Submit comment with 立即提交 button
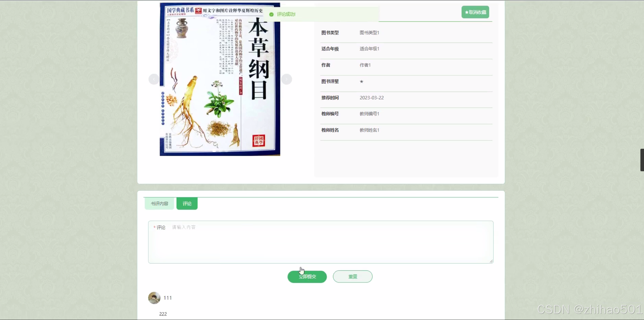644x320 pixels. pyautogui.click(x=307, y=277)
